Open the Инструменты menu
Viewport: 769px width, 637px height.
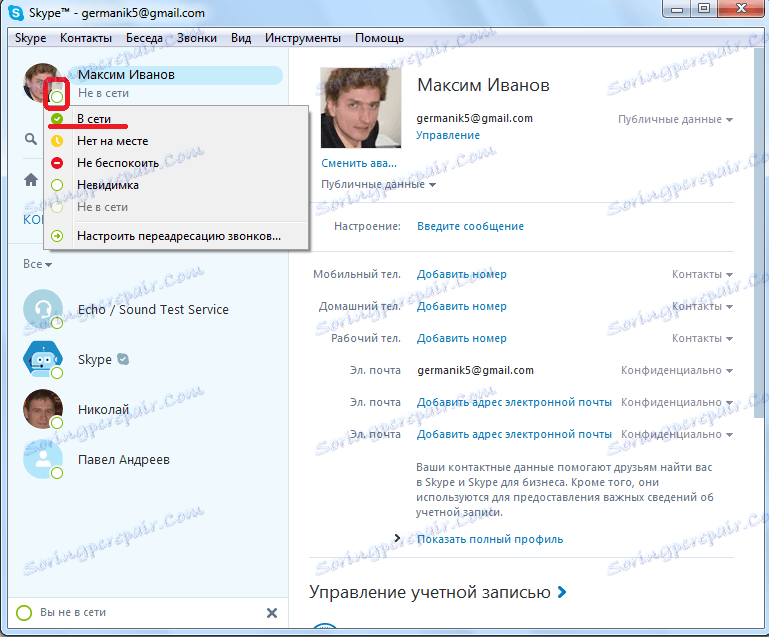[x=303, y=38]
